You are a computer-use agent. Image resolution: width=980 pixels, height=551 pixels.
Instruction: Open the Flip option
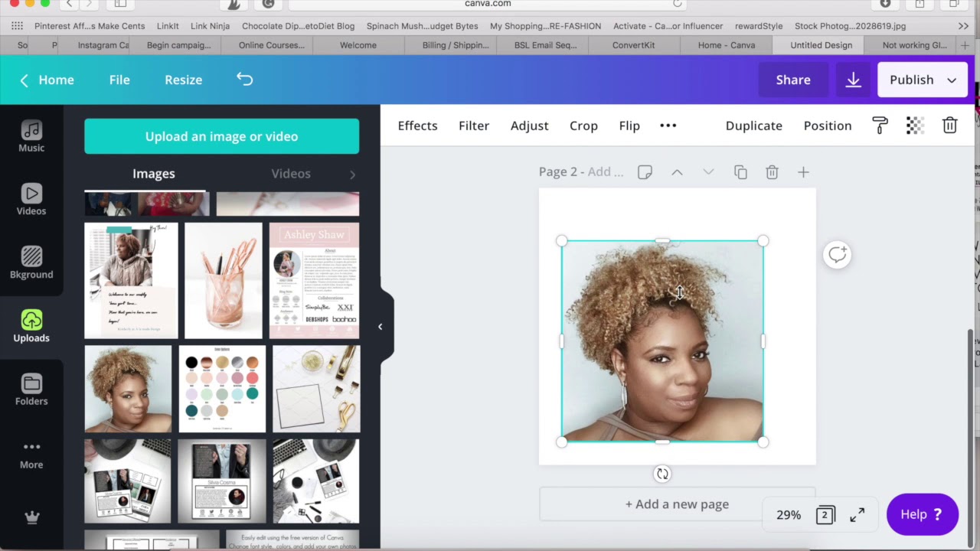click(x=629, y=126)
